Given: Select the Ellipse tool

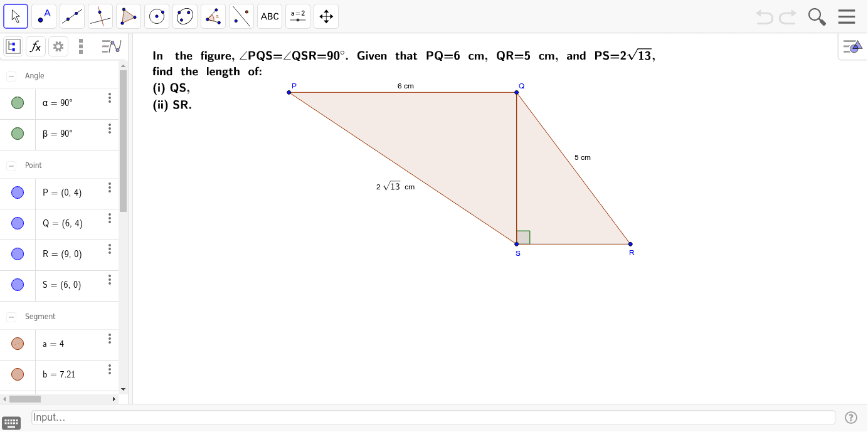Looking at the screenshot, I should [x=185, y=16].
